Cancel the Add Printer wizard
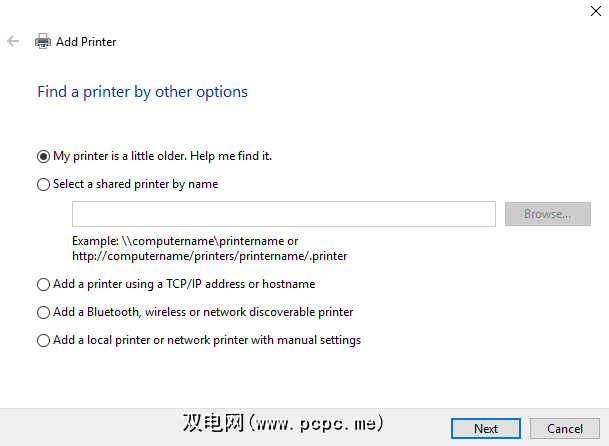 point(565,428)
